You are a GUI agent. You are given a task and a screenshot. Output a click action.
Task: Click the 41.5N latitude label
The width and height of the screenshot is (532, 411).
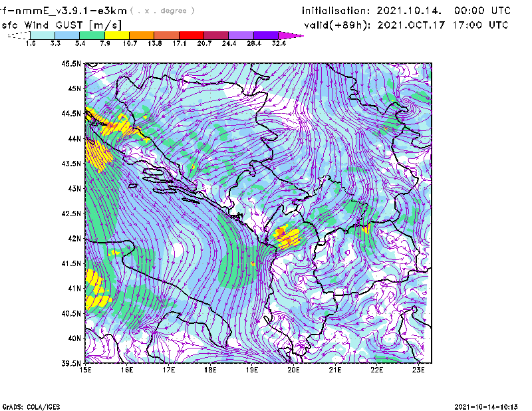point(71,263)
